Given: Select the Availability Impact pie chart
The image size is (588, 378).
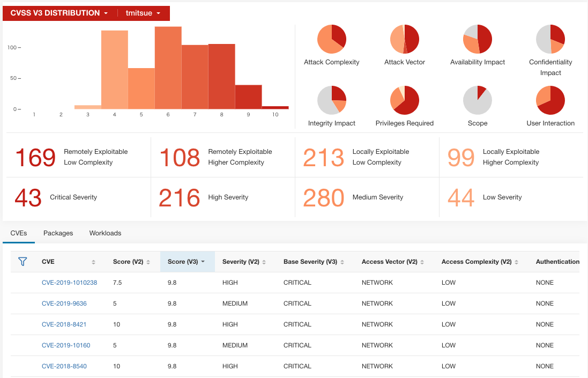Looking at the screenshot, I should [477, 39].
